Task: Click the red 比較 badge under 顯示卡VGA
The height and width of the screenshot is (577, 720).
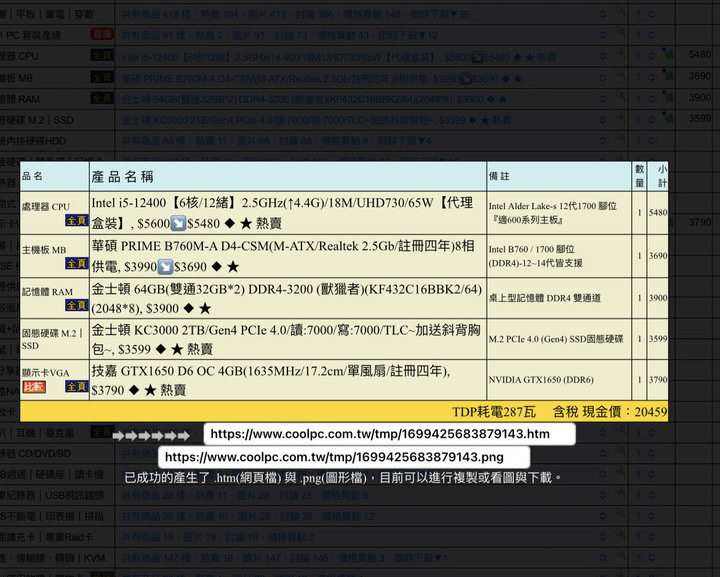Action: [34, 387]
